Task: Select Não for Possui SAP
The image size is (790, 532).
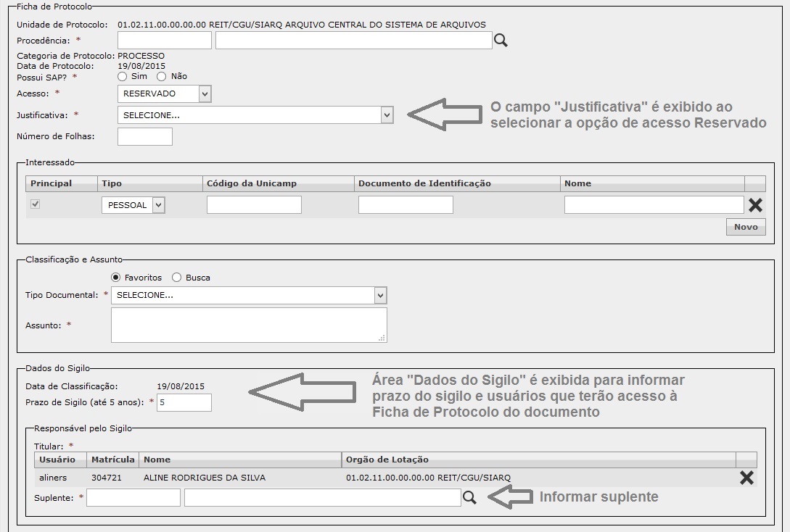Action: click(x=161, y=77)
